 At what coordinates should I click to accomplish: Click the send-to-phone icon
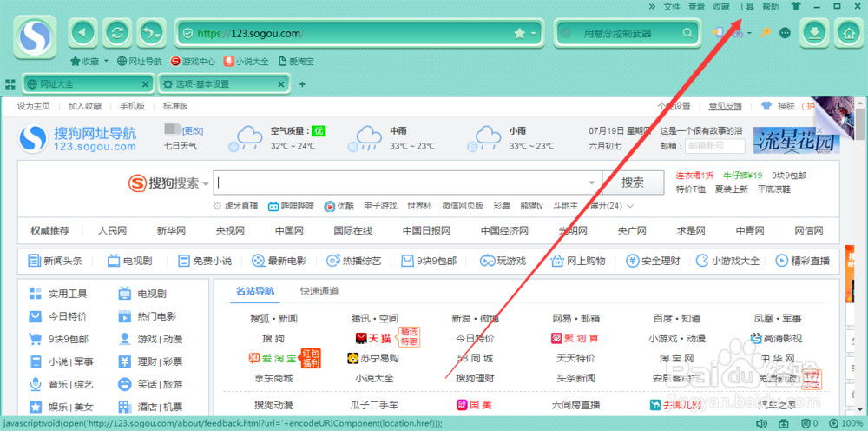click(x=718, y=33)
